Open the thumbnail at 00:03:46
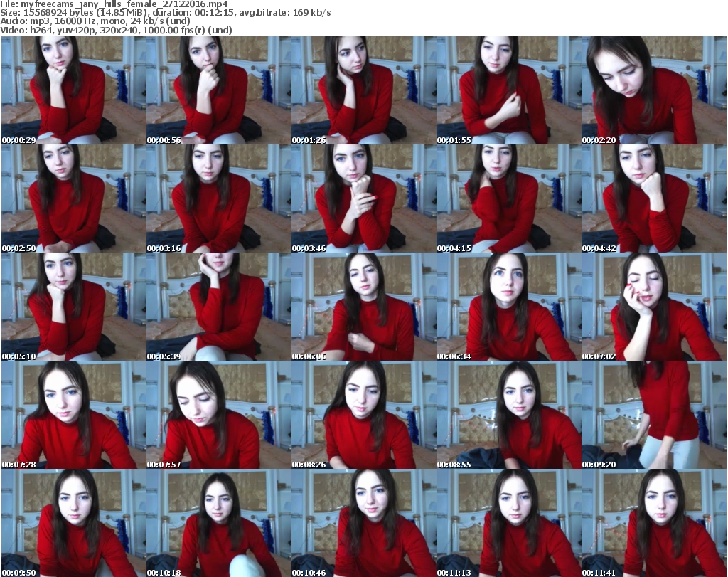The width and height of the screenshot is (728, 577). pos(363,198)
